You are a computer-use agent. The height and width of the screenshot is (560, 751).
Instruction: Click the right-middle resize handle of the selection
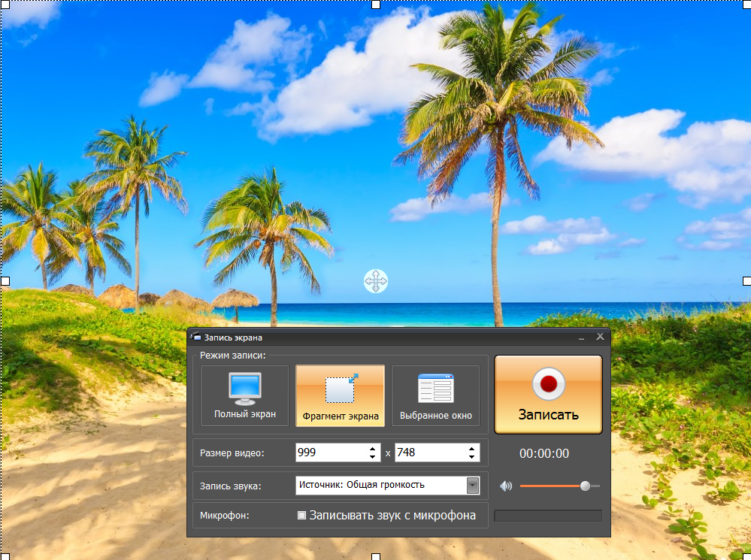[x=746, y=280]
